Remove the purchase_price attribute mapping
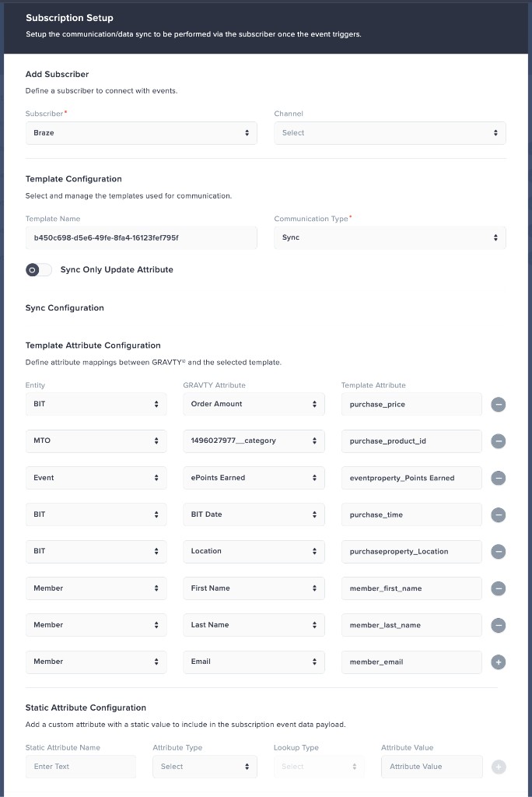The width and height of the screenshot is (532, 797). click(498, 404)
